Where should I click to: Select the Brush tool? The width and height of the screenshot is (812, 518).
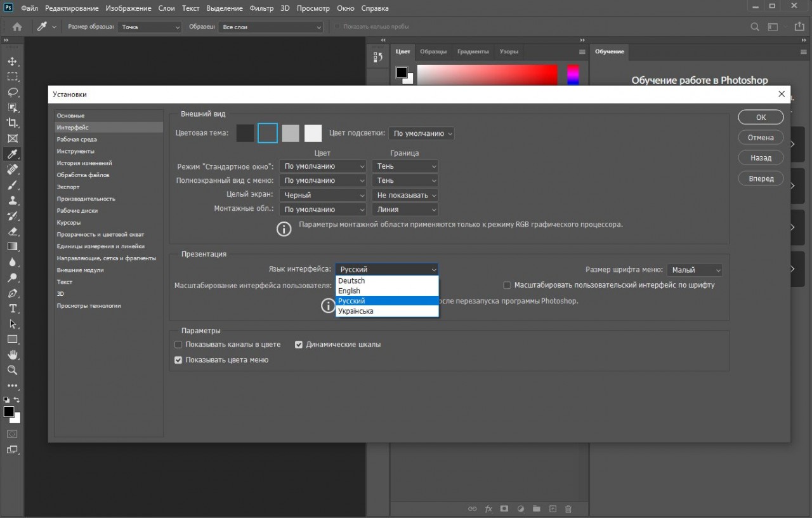pyautogui.click(x=13, y=185)
